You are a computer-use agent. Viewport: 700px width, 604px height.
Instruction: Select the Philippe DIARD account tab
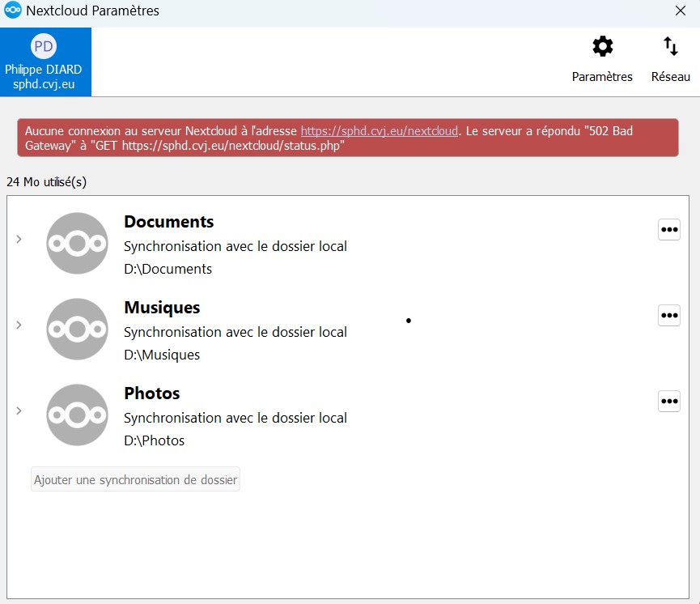[45, 62]
